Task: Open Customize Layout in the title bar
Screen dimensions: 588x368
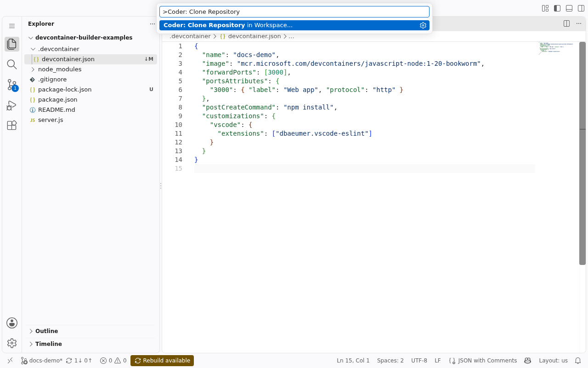Action: pos(545,8)
